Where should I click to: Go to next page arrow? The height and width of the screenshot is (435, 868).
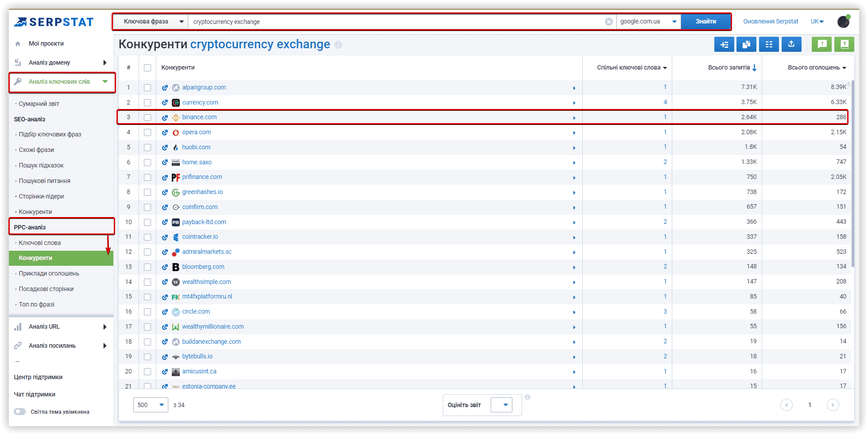833,405
